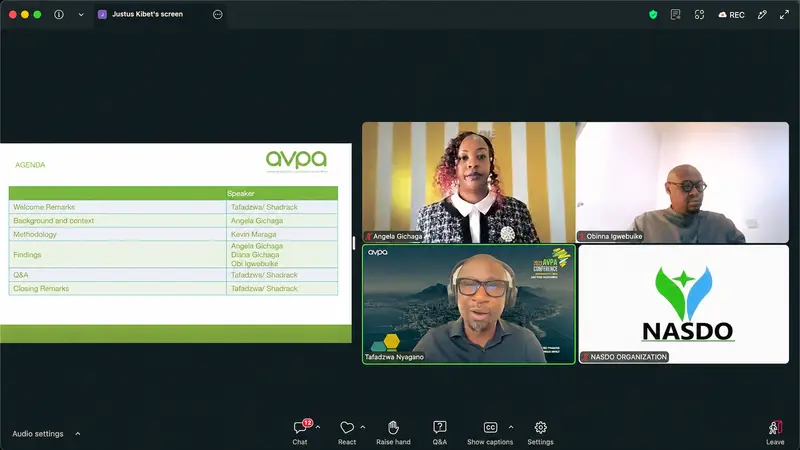Enter full screen mode
Image resolution: width=800 pixels, height=450 pixels.
click(784, 14)
